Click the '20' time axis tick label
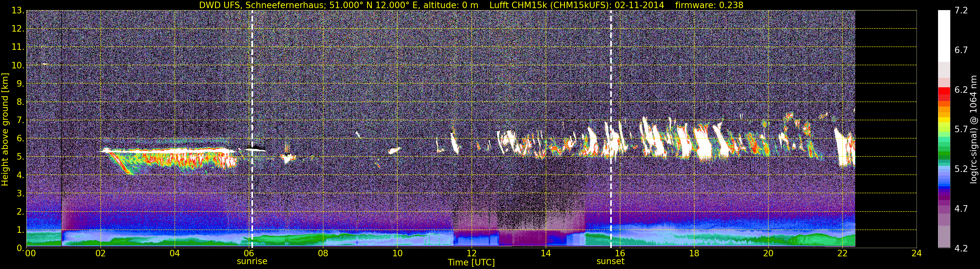 click(768, 253)
